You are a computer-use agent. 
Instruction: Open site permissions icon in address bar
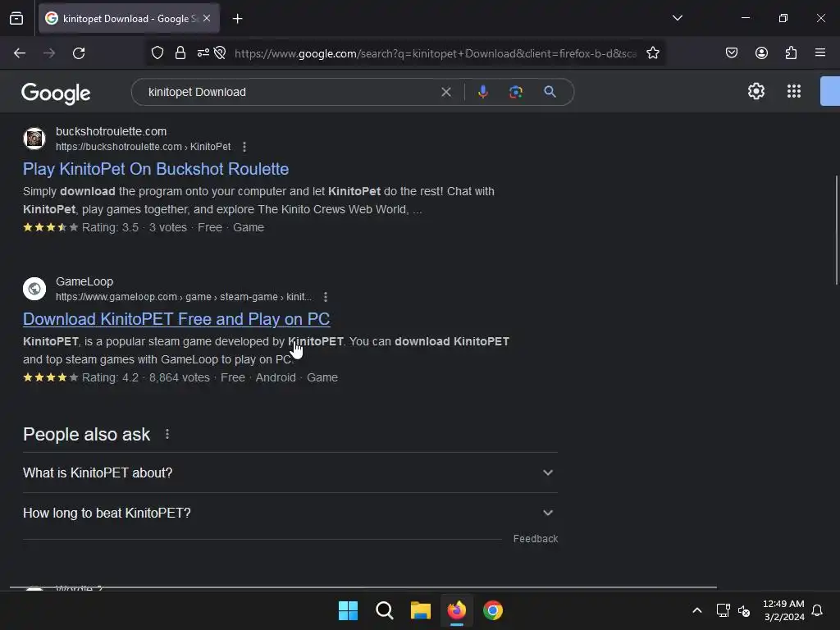tap(203, 53)
